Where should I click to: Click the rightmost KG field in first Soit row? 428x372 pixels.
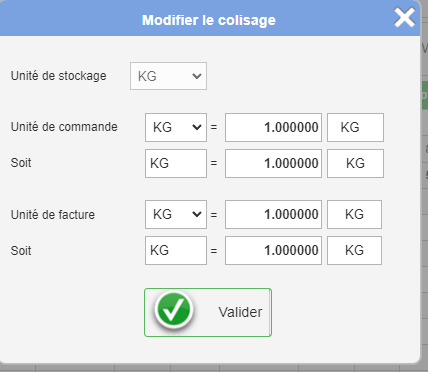(355, 163)
